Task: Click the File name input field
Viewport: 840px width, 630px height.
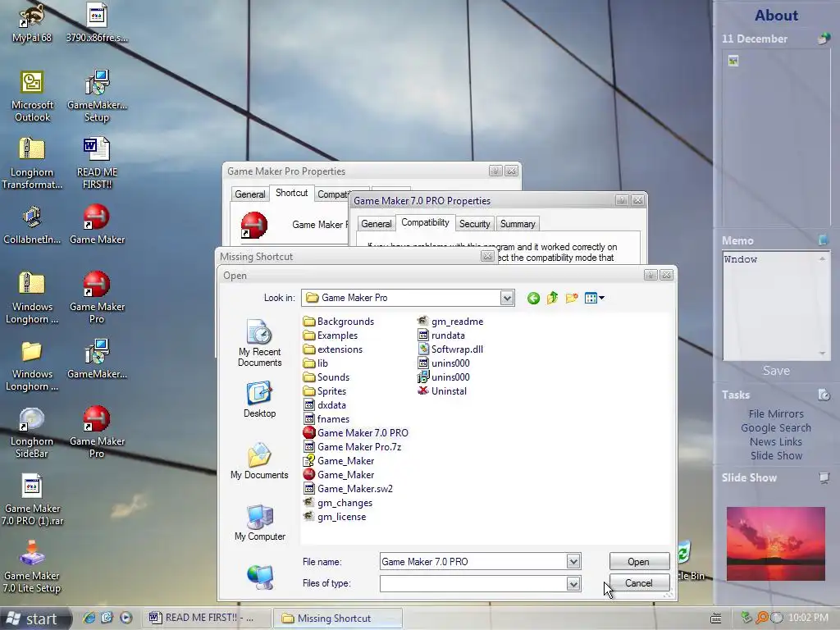Action: pyautogui.click(x=473, y=561)
